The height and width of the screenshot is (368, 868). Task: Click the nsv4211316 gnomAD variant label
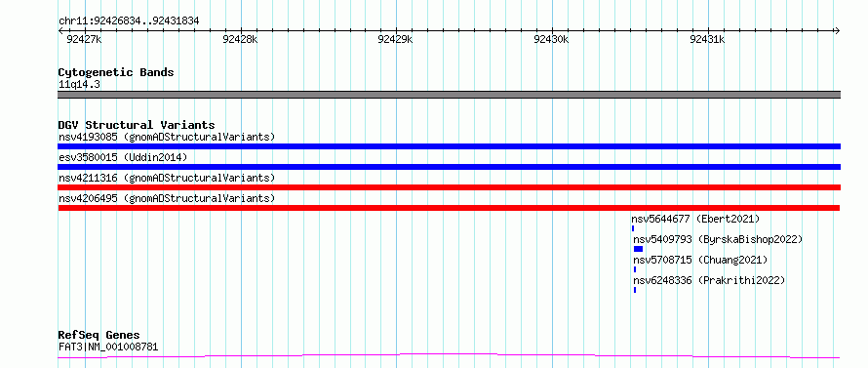click(x=167, y=178)
